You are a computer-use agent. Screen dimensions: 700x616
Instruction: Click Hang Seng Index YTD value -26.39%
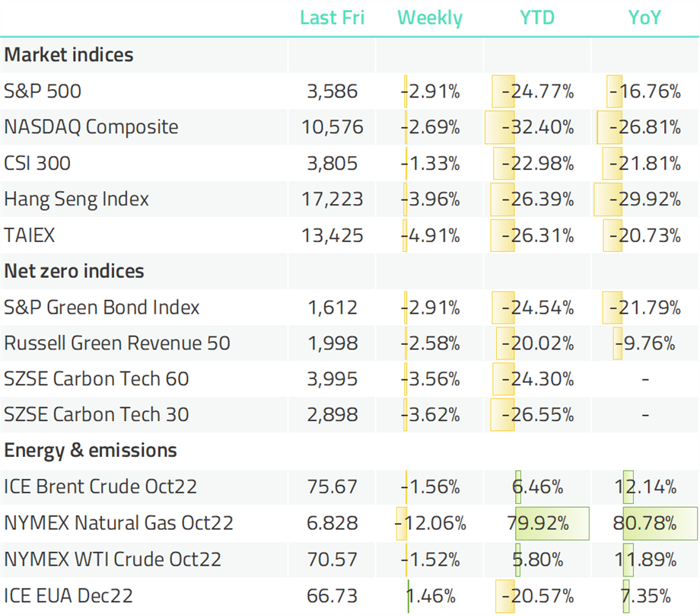click(537, 199)
